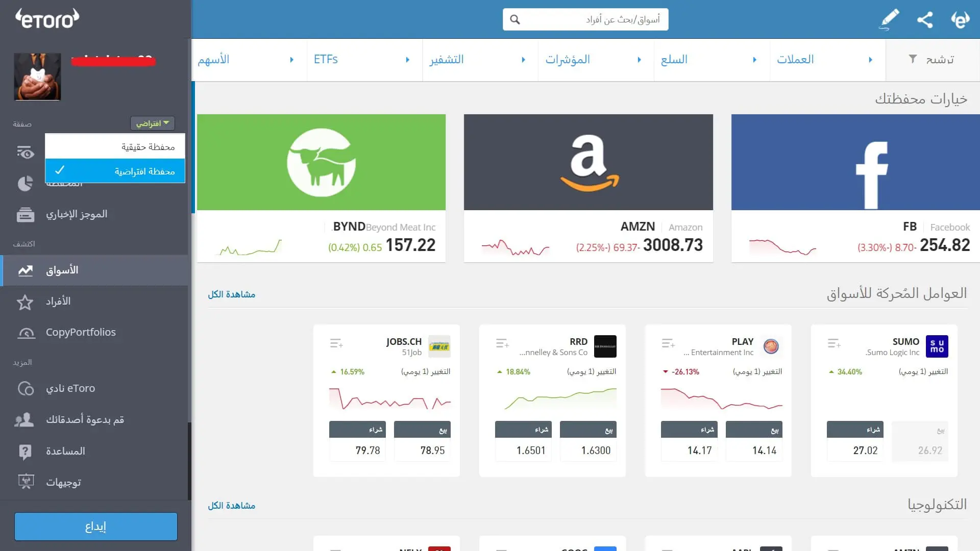980x551 pixels.
Task: Add JOBS.CH to watchlist icon
Action: click(x=336, y=343)
